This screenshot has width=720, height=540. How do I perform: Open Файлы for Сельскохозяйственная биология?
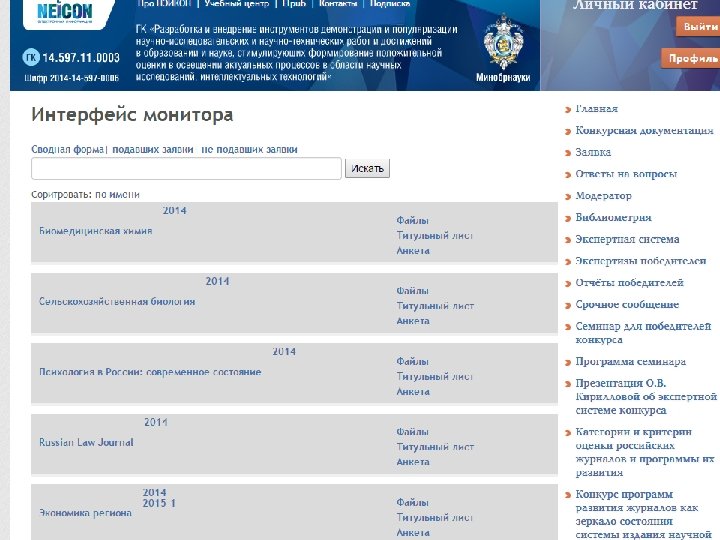click(412, 291)
